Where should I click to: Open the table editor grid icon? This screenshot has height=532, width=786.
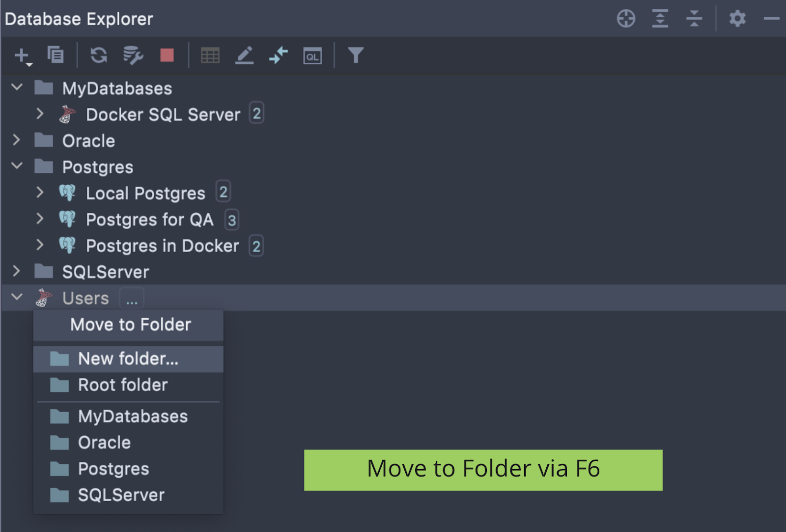pyautogui.click(x=210, y=56)
